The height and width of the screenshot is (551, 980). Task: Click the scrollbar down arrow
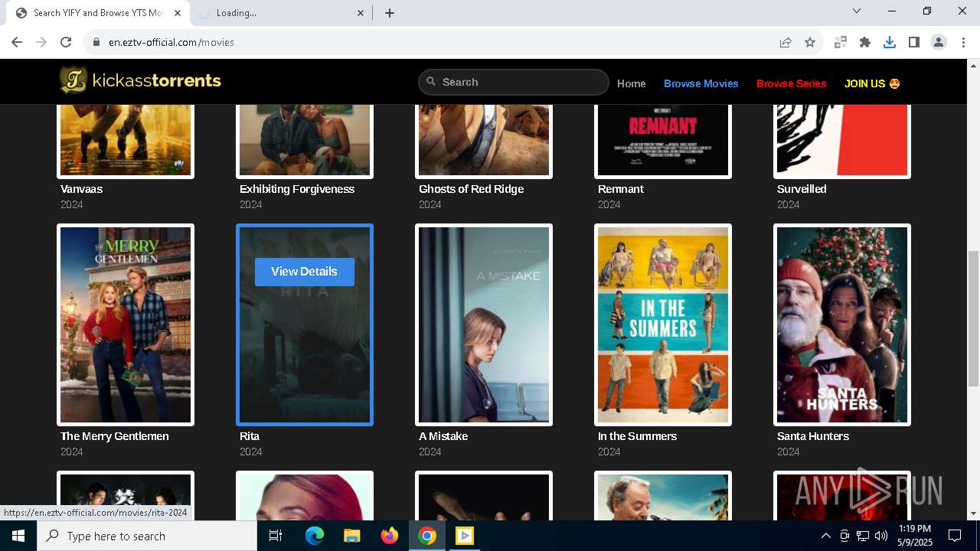pos(973,514)
